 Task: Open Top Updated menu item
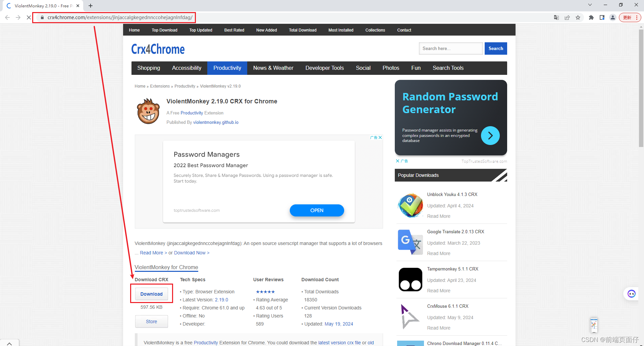pos(201,30)
